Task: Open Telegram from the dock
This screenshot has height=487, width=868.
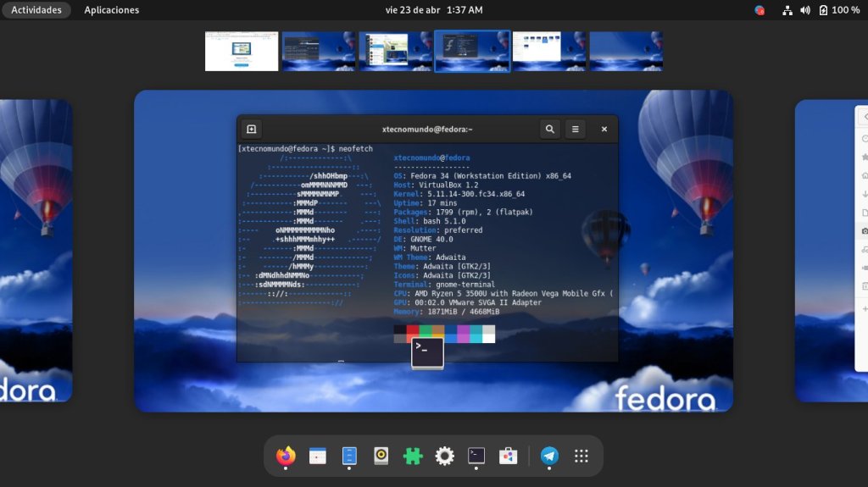Action: click(x=549, y=457)
